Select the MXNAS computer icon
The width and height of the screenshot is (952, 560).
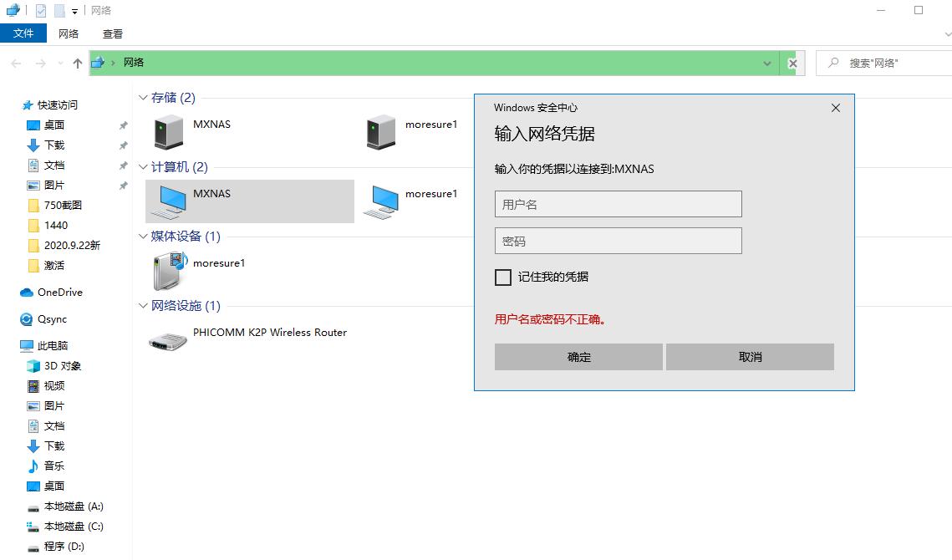168,201
